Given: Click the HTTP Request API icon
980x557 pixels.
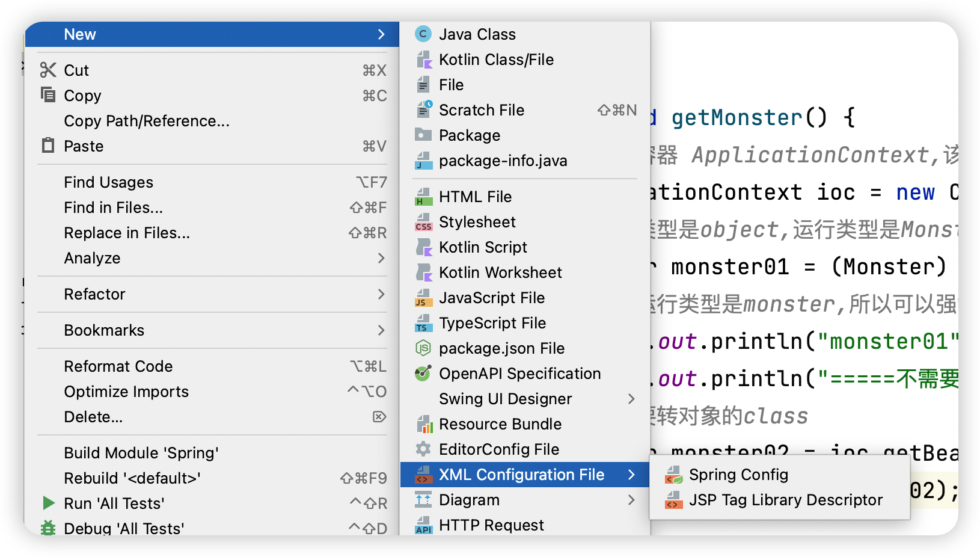Looking at the screenshot, I should 423,525.
